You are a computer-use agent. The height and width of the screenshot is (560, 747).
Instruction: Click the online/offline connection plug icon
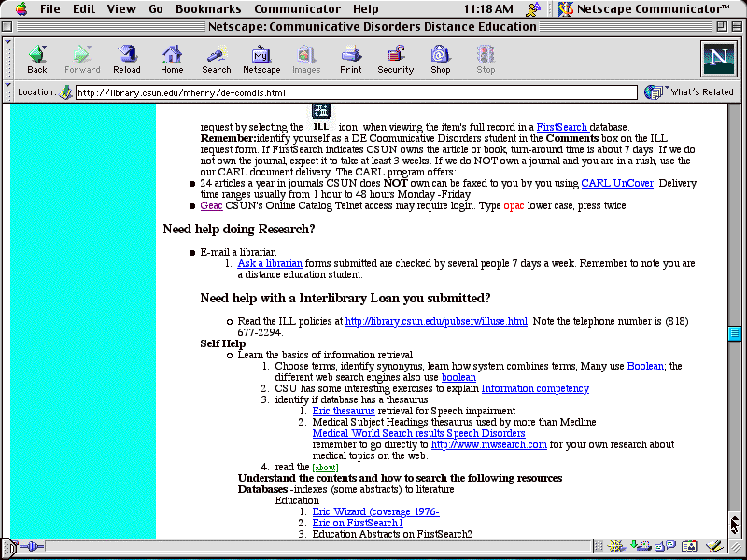point(33,546)
